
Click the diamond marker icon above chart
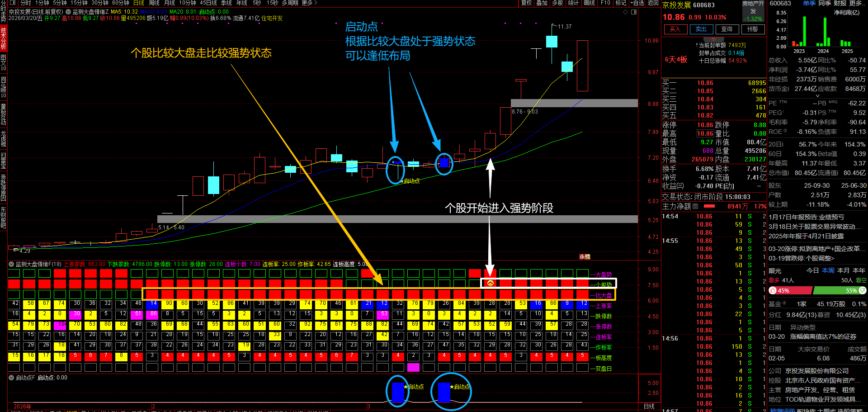coord(626,12)
